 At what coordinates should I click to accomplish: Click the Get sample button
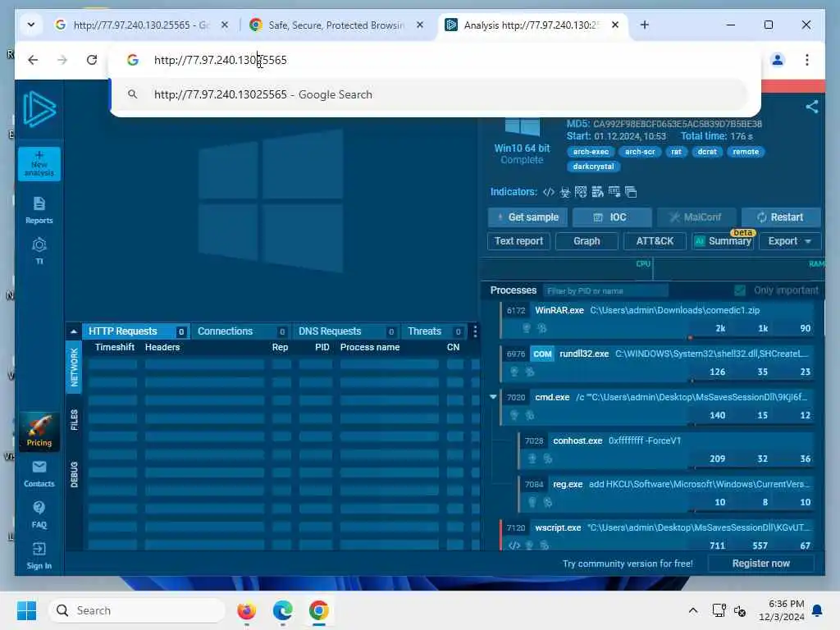pyautogui.click(x=527, y=217)
